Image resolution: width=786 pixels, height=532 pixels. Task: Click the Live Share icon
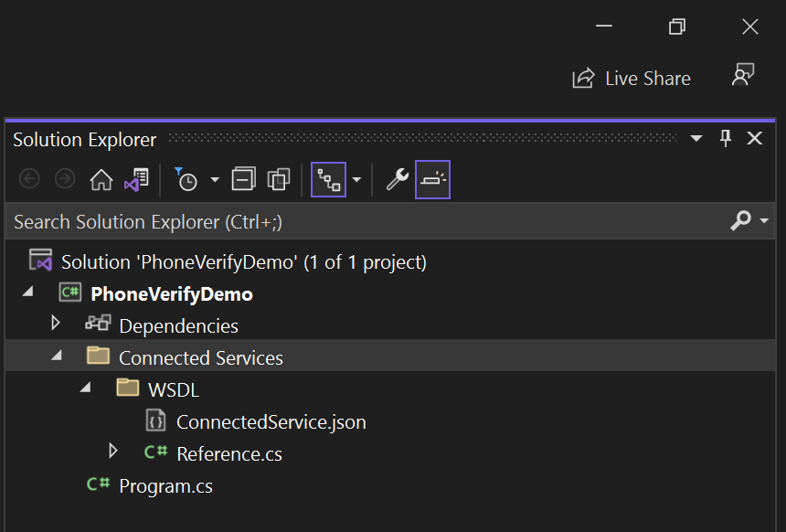[x=583, y=79]
